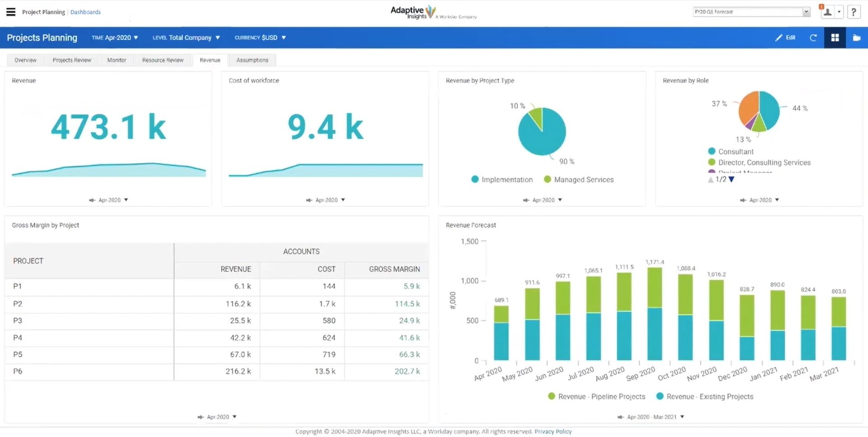This screenshot has height=437, width=868.
Task: Open the Dashboards link
Action: click(x=85, y=12)
